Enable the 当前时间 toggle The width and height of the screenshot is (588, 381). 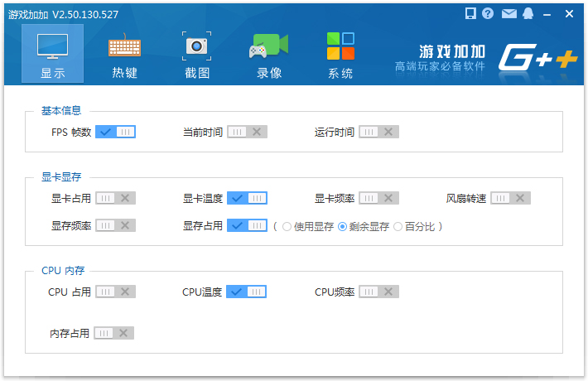(x=247, y=132)
